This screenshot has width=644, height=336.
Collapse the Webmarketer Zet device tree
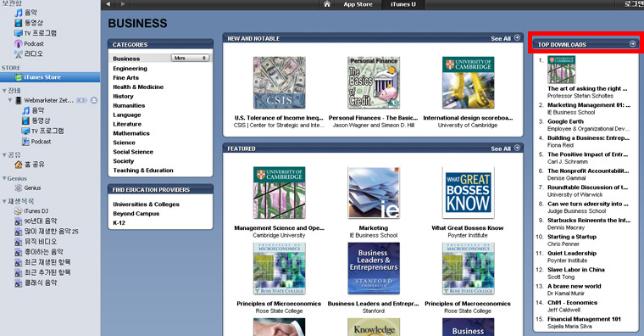click(10, 100)
